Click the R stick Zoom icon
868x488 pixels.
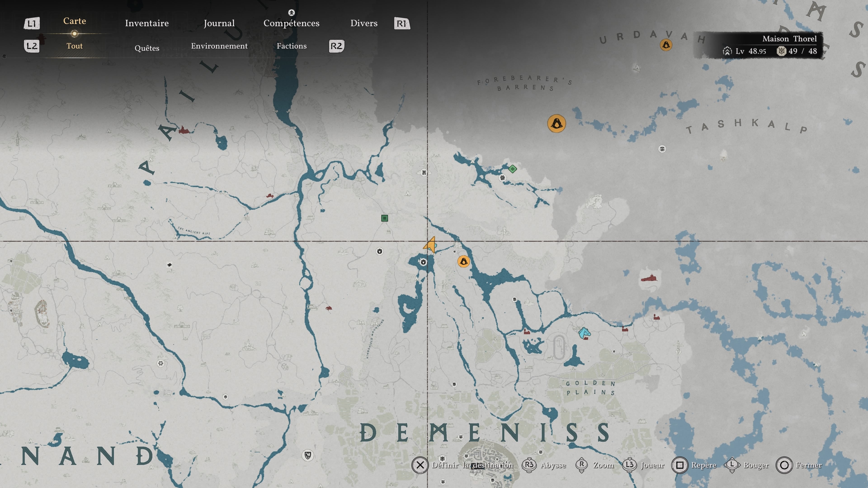point(582,465)
